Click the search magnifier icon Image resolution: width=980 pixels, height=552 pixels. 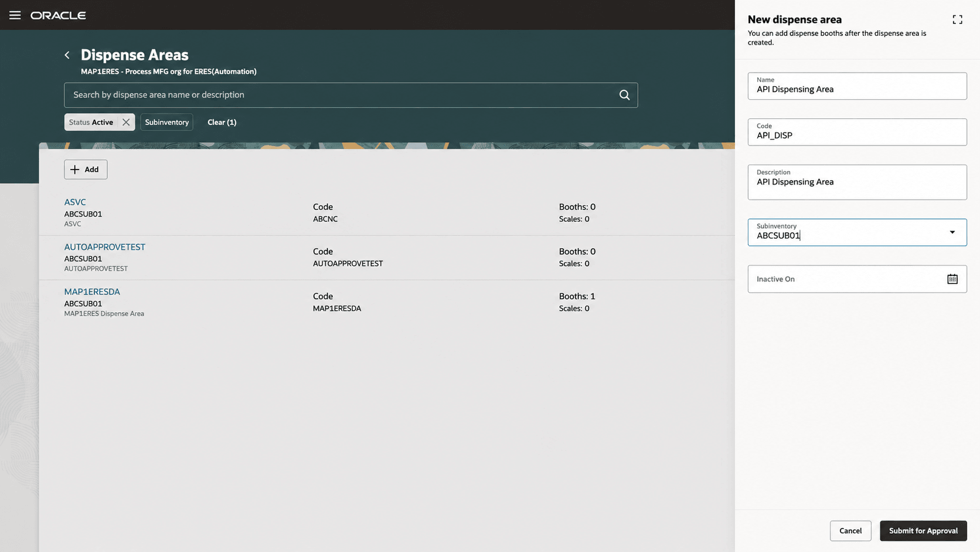coord(624,95)
